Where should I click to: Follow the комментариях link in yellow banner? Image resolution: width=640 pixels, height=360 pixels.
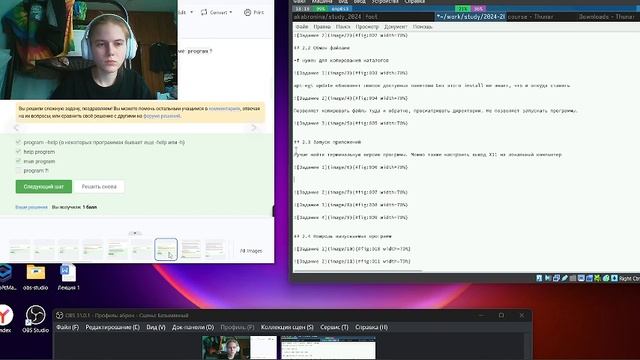point(224,109)
